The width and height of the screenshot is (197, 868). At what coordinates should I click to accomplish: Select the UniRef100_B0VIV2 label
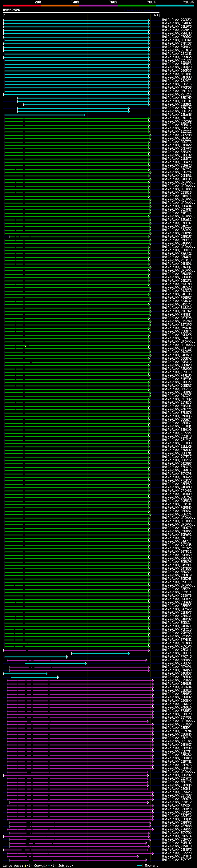177,860
